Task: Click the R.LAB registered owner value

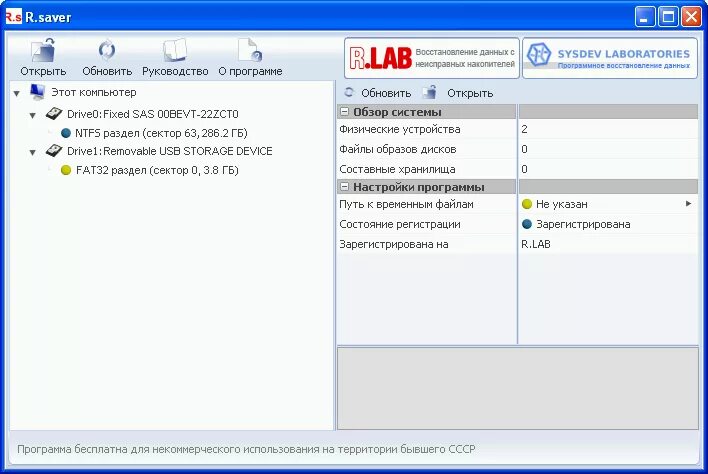Action: (536, 244)
